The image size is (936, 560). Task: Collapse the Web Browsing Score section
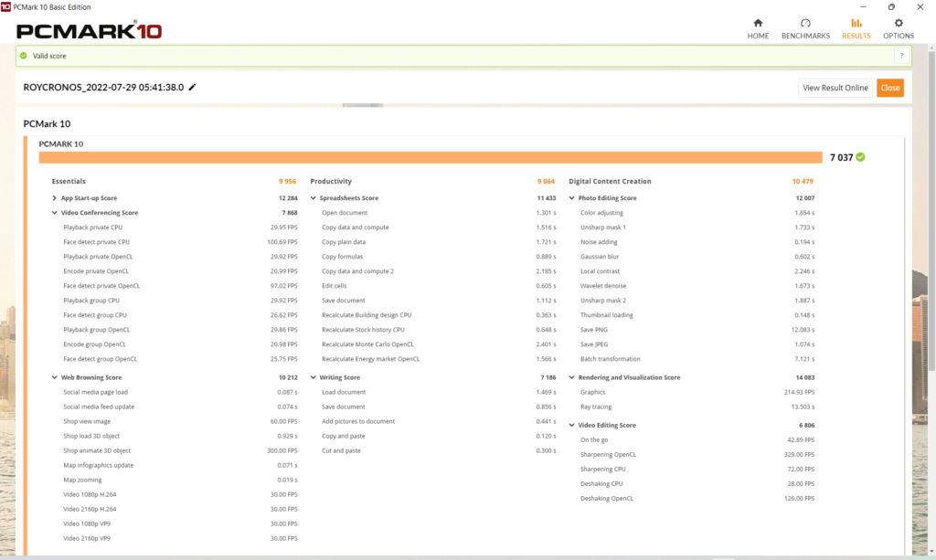pyautogui.click(x=54, y=377)
